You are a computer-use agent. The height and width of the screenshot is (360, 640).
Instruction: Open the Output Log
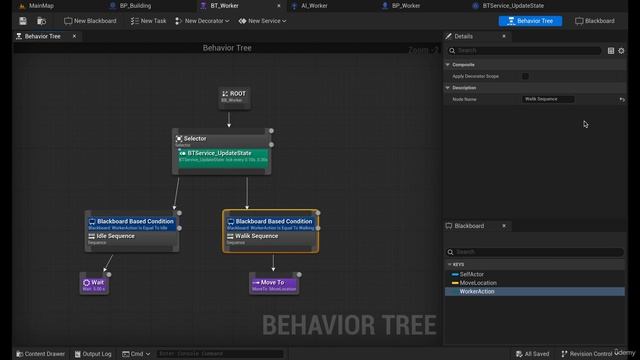93,354
